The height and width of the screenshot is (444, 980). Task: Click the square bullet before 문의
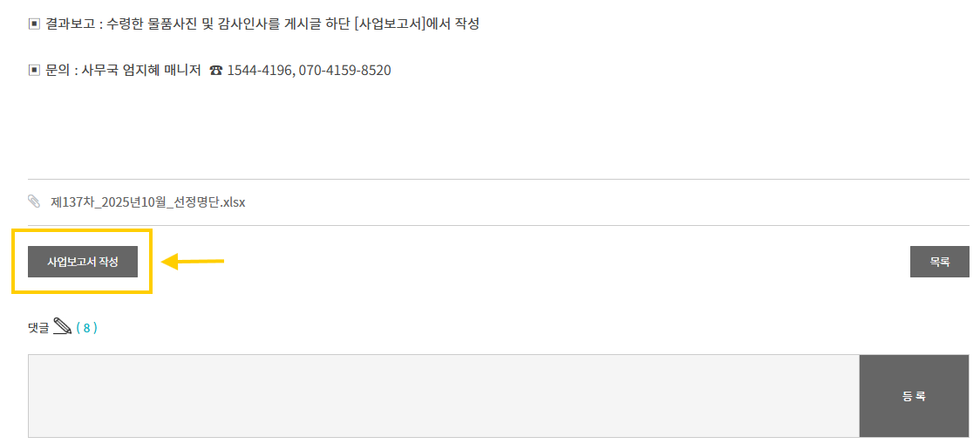tap(34, 70)
